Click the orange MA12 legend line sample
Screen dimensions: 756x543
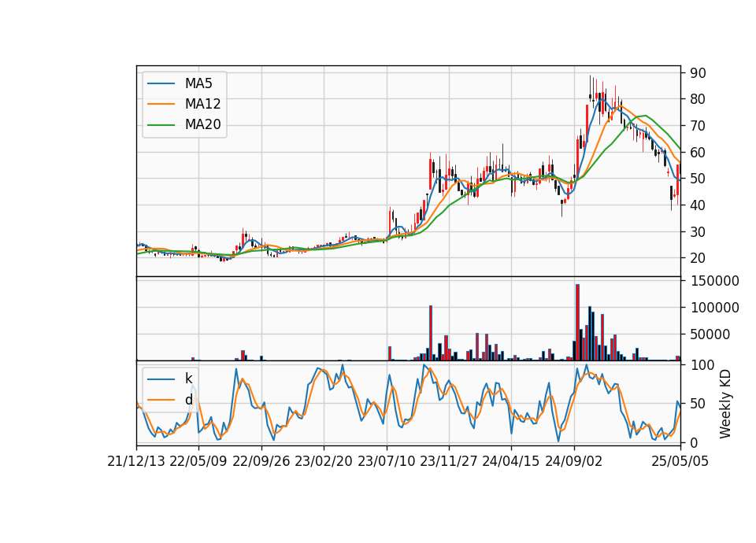click(161, 104)
